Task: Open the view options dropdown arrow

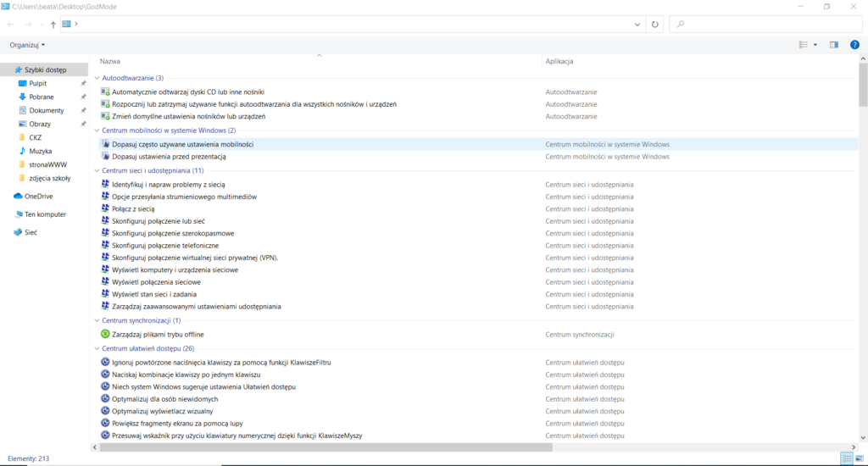Action: [x=815, y=45]
